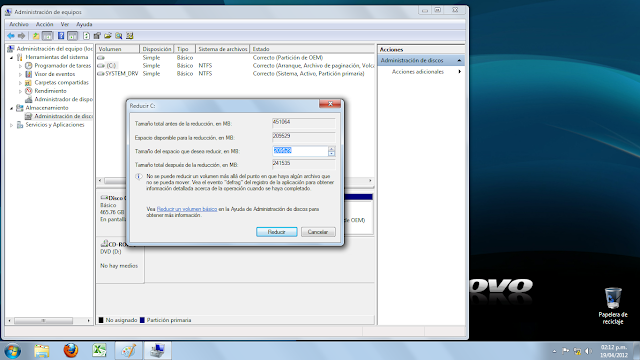Expand Rendimiento node
Viewport: 640px width, 360px height.
tap(20, 91)
